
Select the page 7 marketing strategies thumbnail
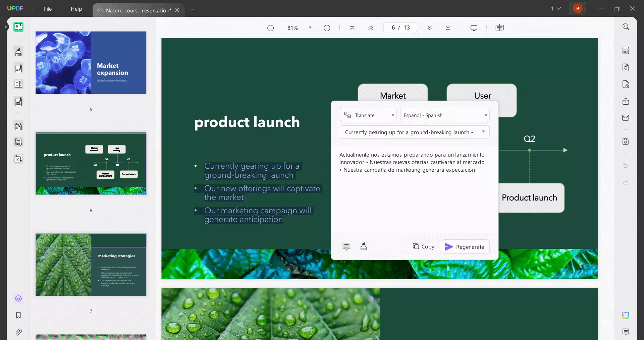91,265
